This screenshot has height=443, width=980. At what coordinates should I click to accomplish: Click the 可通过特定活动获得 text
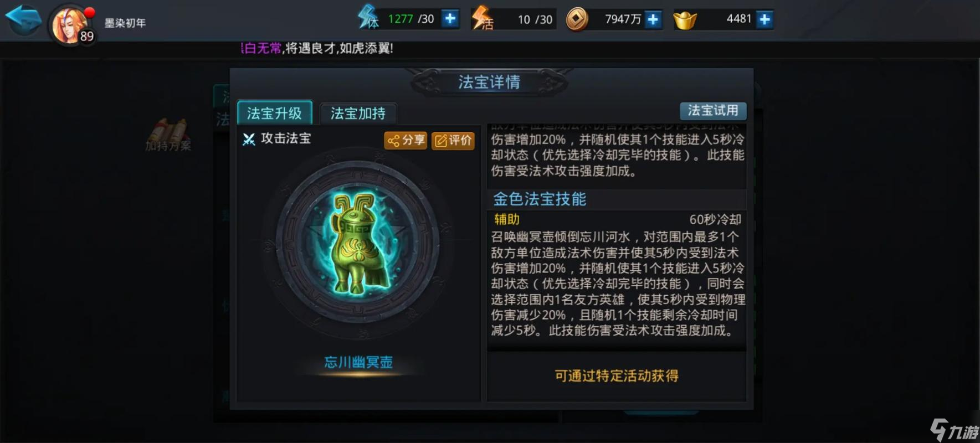[617, 376]
